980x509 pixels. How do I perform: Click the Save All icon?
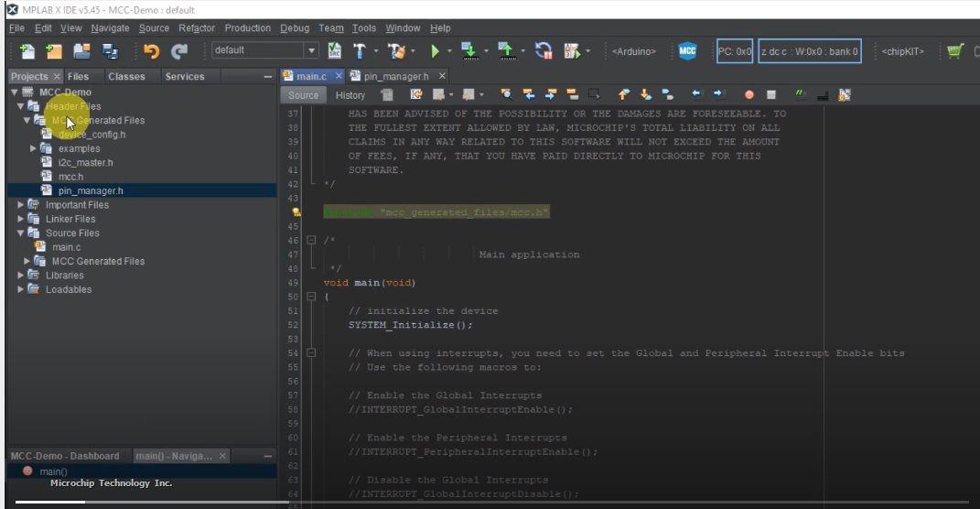[110, 51]
